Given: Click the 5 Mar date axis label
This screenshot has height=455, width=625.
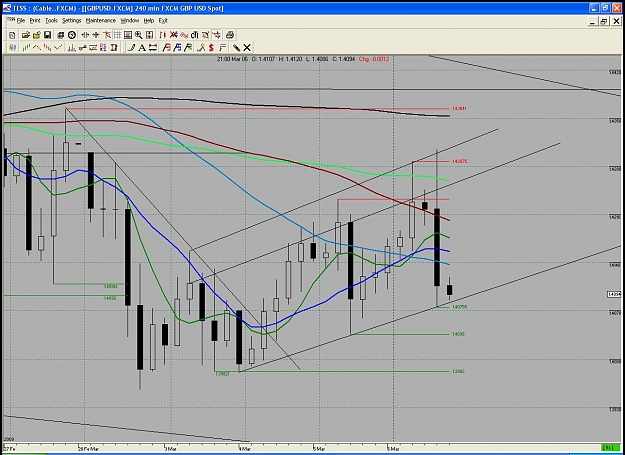Looking at the screenshot, I should 319,449.
